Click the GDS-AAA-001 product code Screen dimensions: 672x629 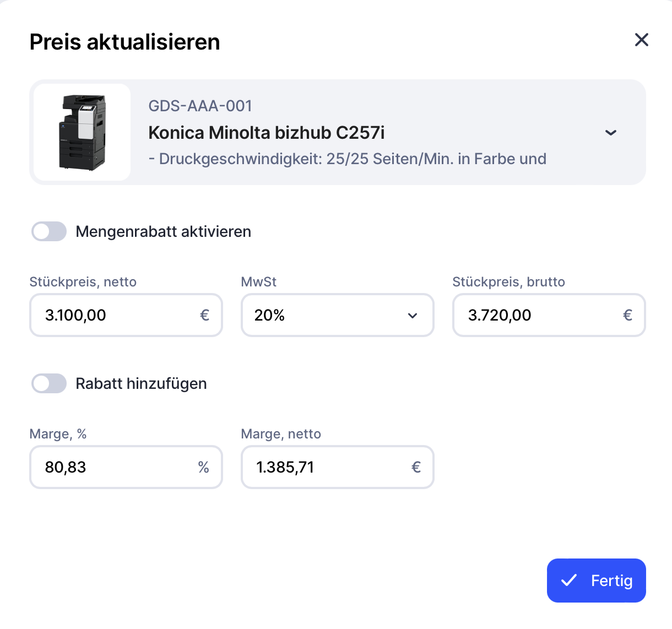point(200,106)
